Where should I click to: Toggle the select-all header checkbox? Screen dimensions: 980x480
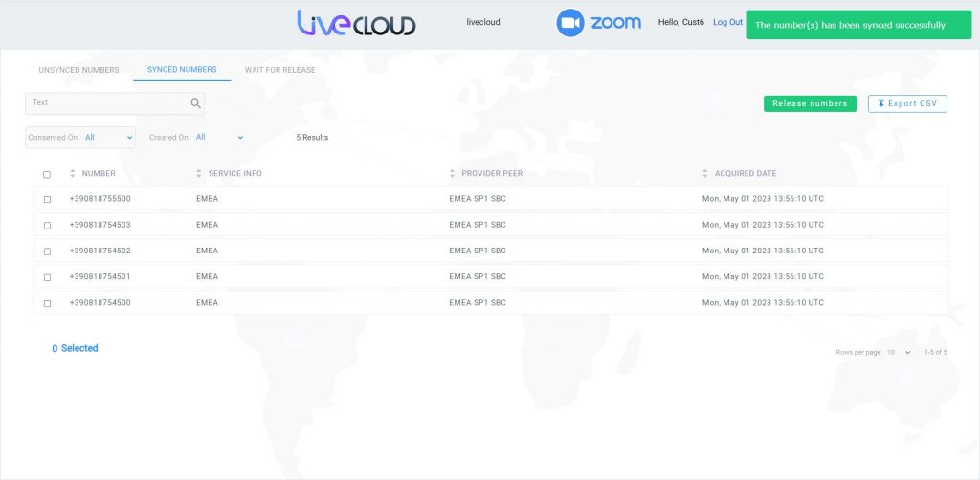[x=47, y=174]
